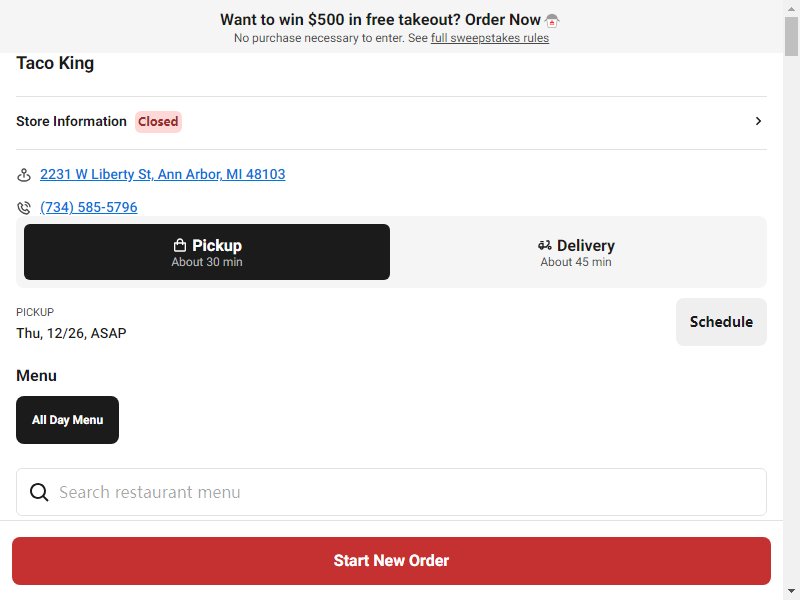Viewport: 800px width, 600px height.
Task: Call the (734) 585-5796 phone link
Action: 88,207
